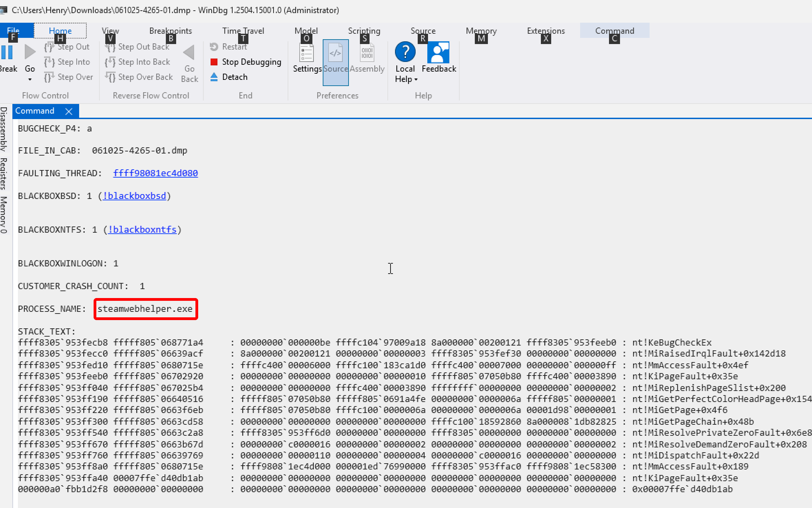Open the Go dropdown arrow
This screenshot has width=812, height=508.
pyautogui.click(x=30, y=80)
